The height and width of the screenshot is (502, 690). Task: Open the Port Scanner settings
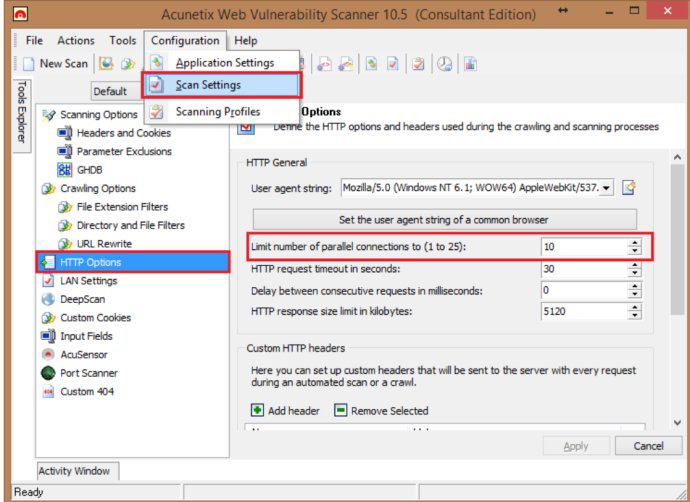[x=88, y=373]
